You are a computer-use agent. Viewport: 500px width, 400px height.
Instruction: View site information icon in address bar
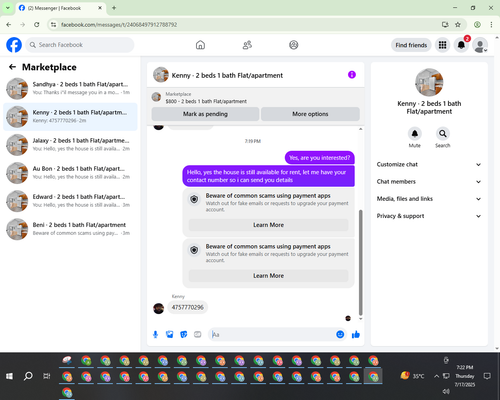click(x=53, y=25)
